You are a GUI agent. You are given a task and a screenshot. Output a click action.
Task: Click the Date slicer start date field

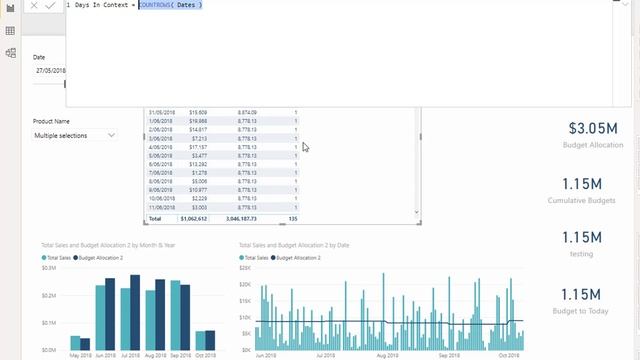50,70
